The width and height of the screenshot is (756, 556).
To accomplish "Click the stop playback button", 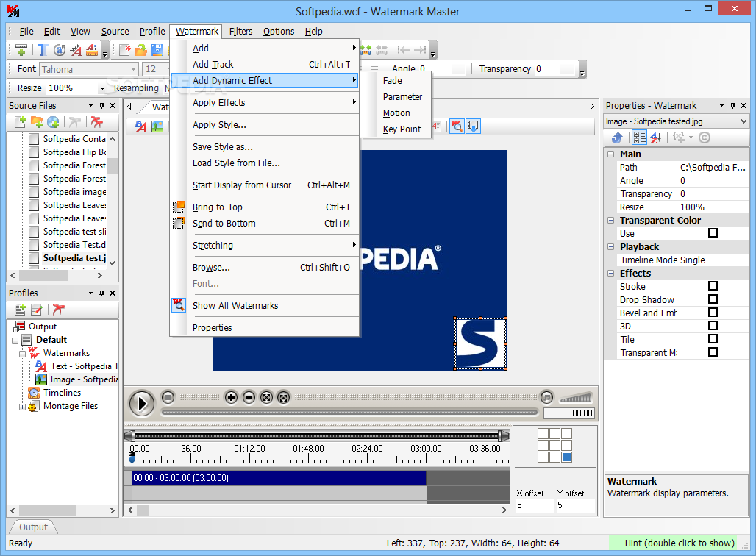I will coord(168,397).
